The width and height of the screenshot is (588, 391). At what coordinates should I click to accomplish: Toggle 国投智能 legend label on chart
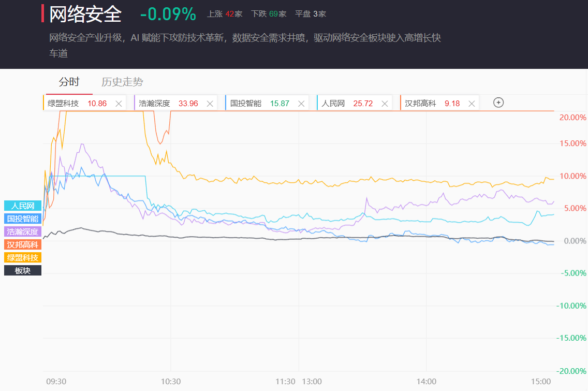[x=23, y=219]
